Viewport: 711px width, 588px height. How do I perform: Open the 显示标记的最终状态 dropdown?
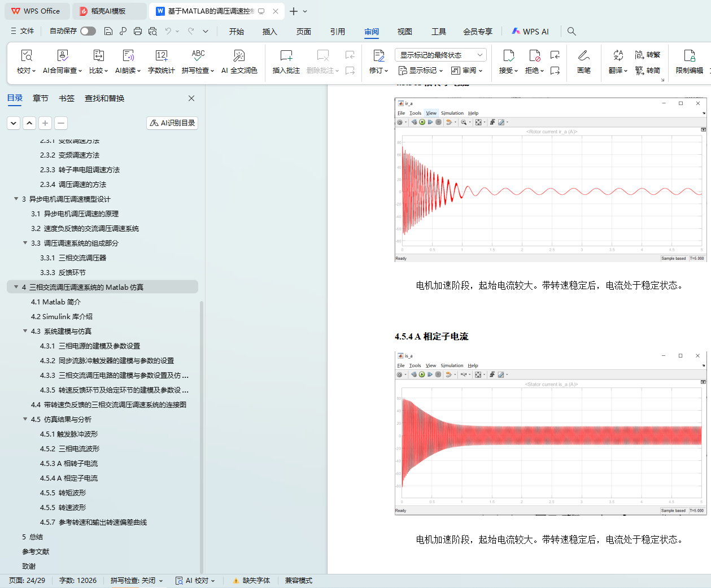pyautogui.click(x=440, y=55)
